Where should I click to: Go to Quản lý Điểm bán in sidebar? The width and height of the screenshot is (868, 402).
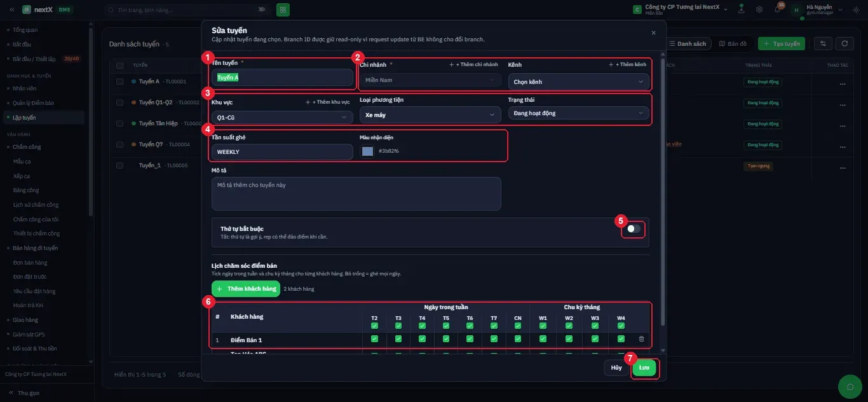(x=34, y=103)
